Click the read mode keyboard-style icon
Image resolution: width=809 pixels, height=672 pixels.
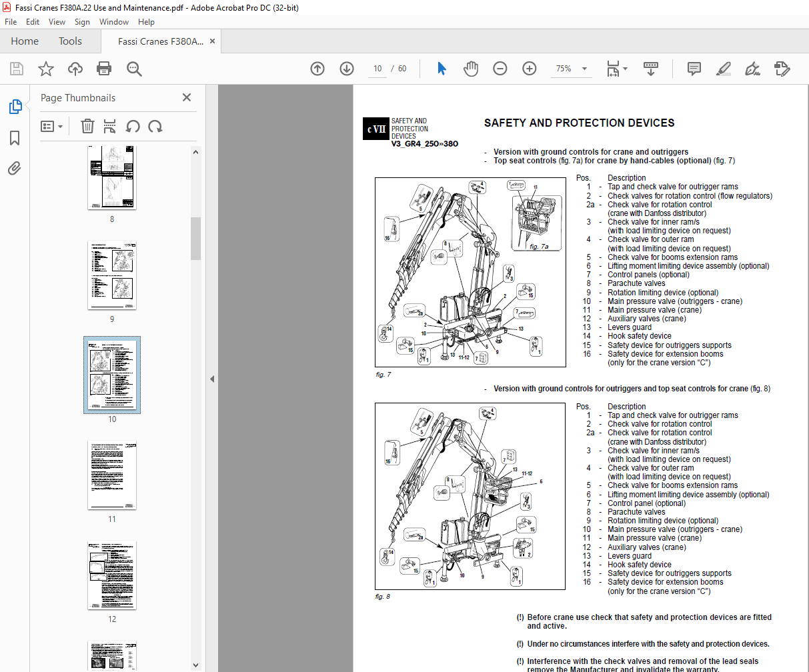[x=651, y=69]
